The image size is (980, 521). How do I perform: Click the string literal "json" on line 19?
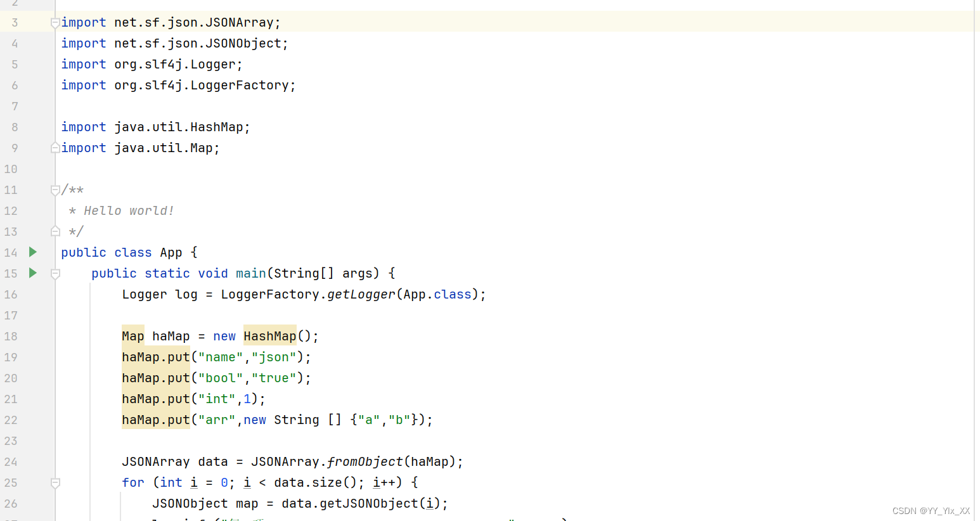pyautogui.click(x=274, y=357)
